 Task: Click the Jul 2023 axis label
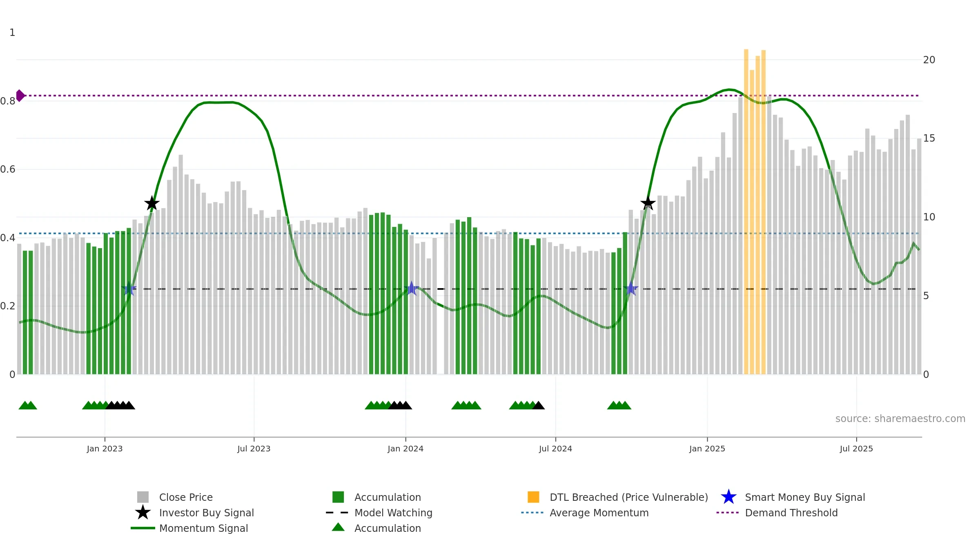coord(254,449)
